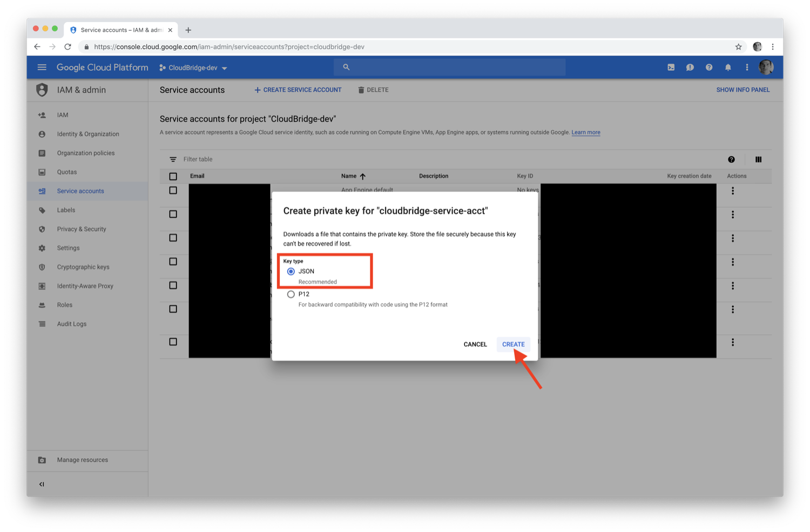Open Identity & Organization
810x532 pixels.
point(88,134)
